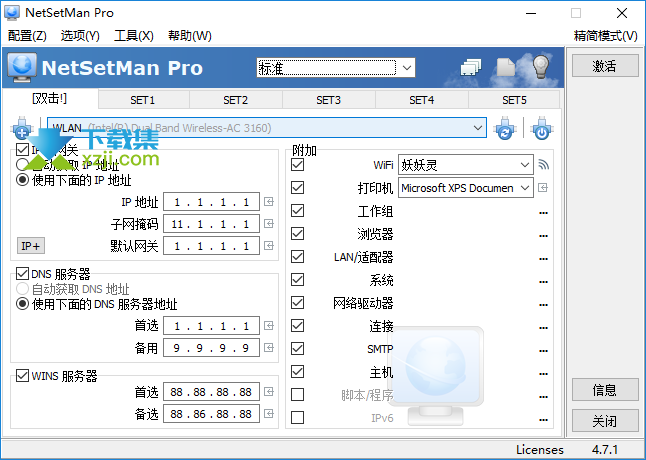Open the 帮助(W) menu

tap(190, 36)
